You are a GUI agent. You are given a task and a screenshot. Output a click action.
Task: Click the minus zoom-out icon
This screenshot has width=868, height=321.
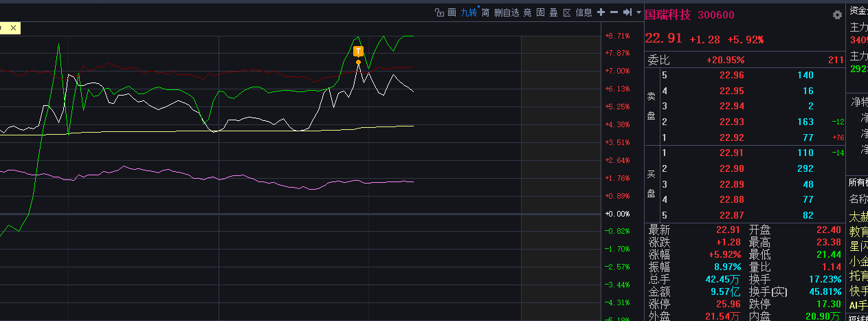[x=614, y=12]
